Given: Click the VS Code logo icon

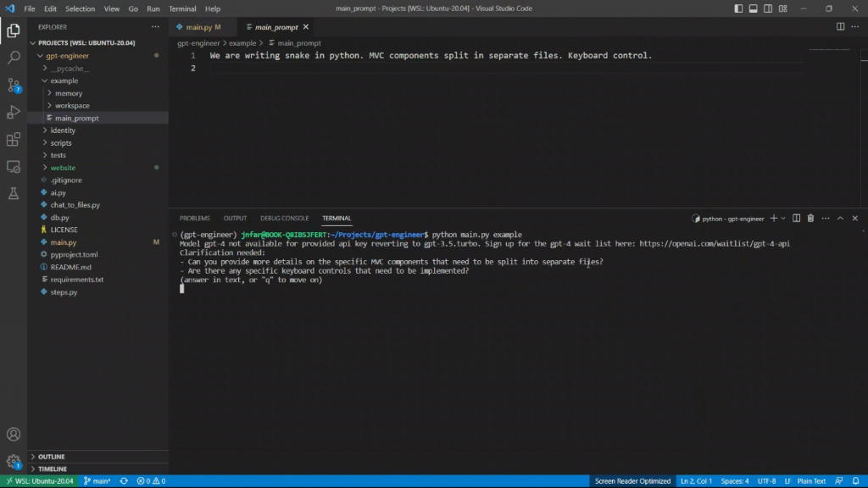Looking at the screenshot, I should click(x=10, y=8).
